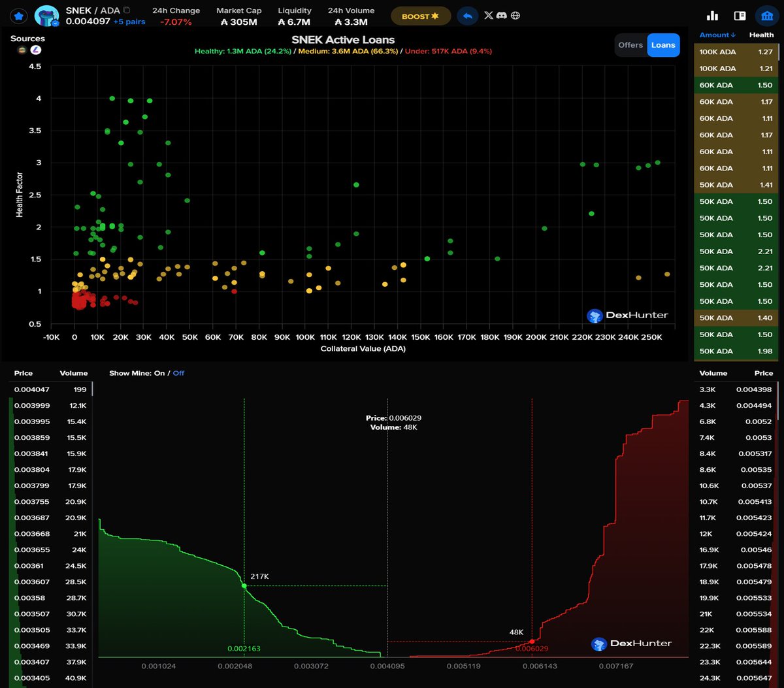Click the Under: 517K ADA legend label
The image size is (784, 688).
point(448,51)
